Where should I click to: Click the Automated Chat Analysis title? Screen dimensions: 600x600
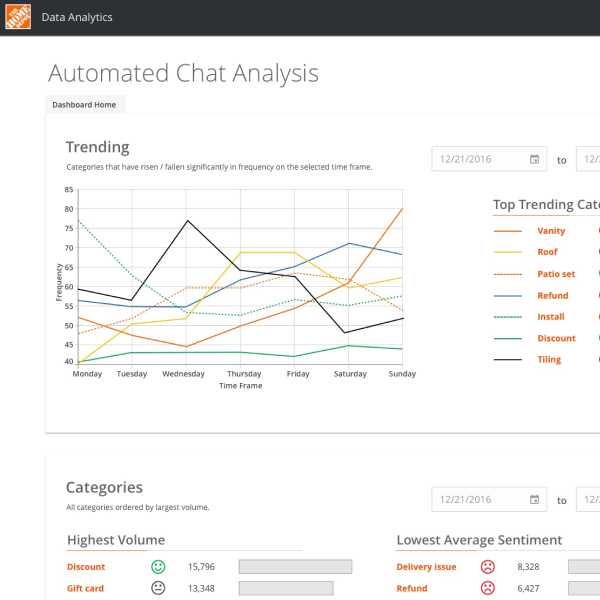click(183, 73)
